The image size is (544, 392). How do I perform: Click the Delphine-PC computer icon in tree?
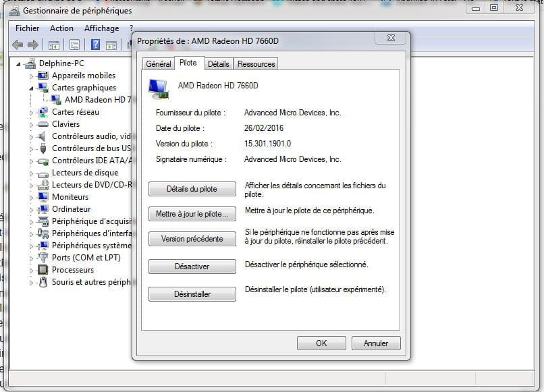pyautogui.click(x=30, y=63)
